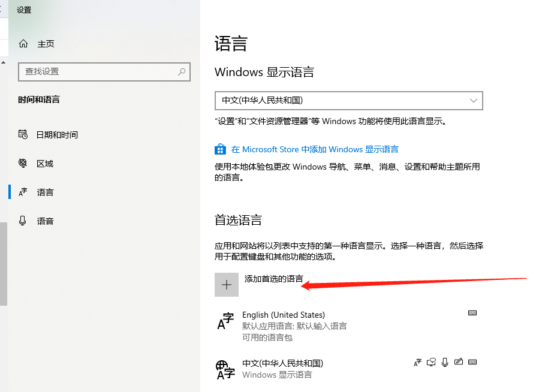Focus the 查找设置 search box
This screenshot has height=392, width=560.
pos(99,71)
